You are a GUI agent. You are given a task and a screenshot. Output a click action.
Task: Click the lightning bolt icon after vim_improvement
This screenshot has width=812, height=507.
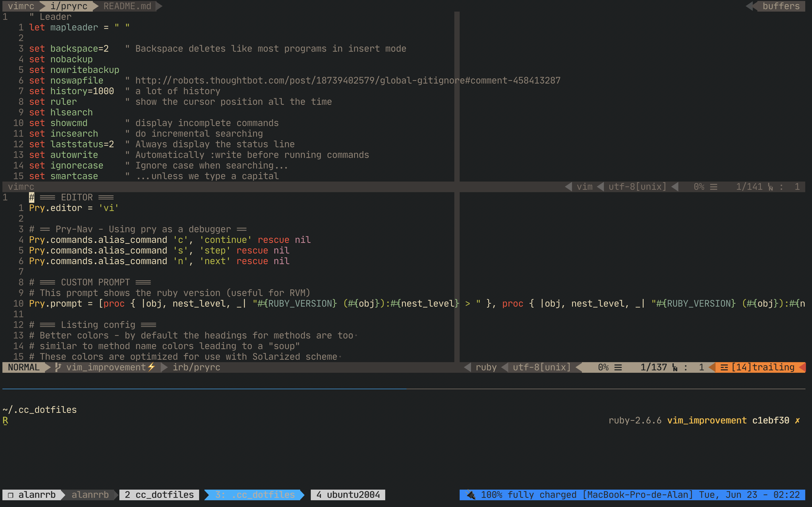[151, 367]
